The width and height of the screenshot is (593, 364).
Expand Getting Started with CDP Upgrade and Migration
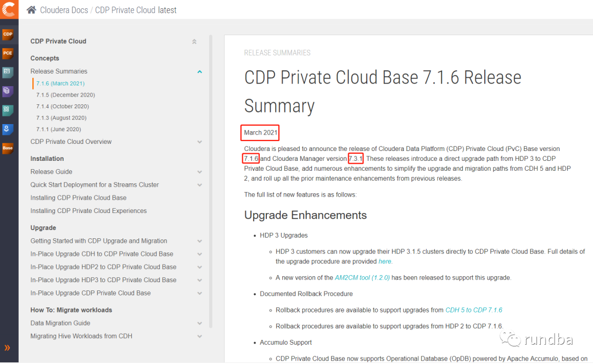point(200,241)
